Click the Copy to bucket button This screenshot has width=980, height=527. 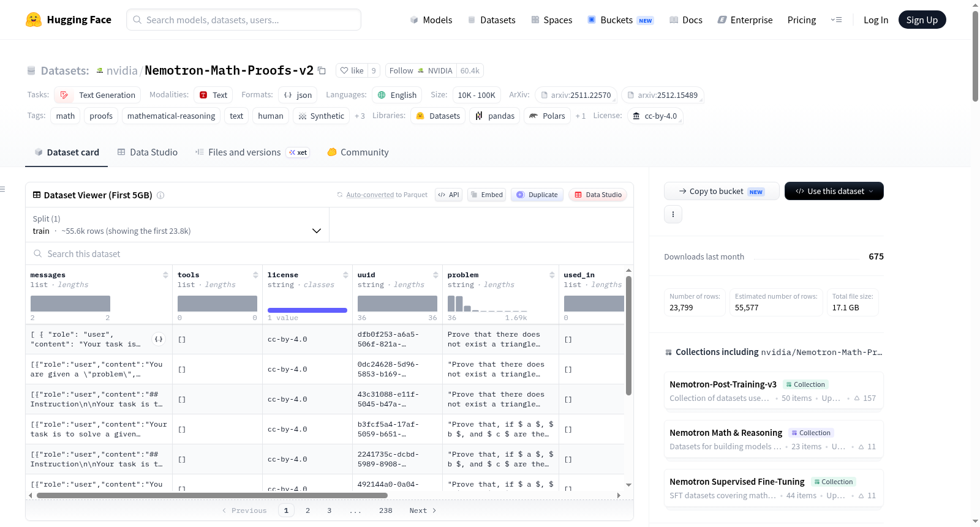(722, 191)
